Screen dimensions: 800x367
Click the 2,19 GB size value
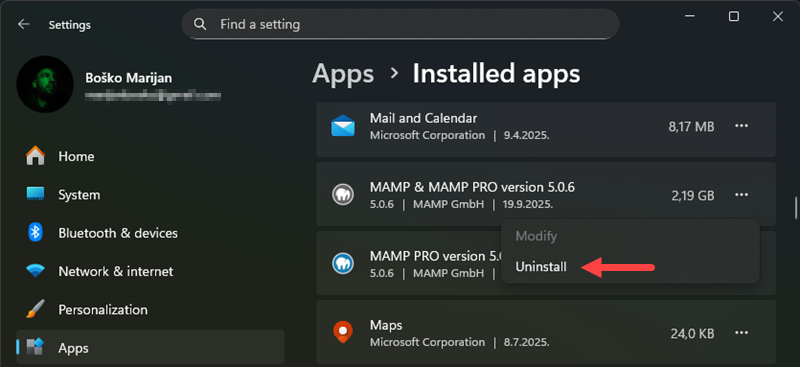[x=693, y=195]
